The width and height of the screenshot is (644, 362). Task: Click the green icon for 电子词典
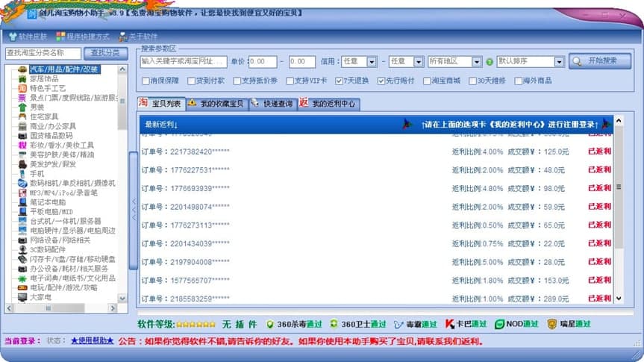[x=22, y=278]
